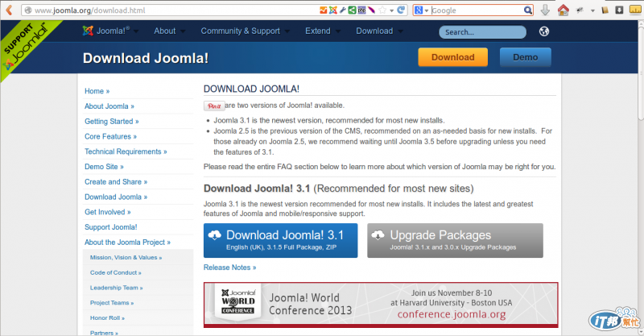Open the Core Features sidebar link
Viewport: 644px width, 336px height.
click(x=110, y=136)
